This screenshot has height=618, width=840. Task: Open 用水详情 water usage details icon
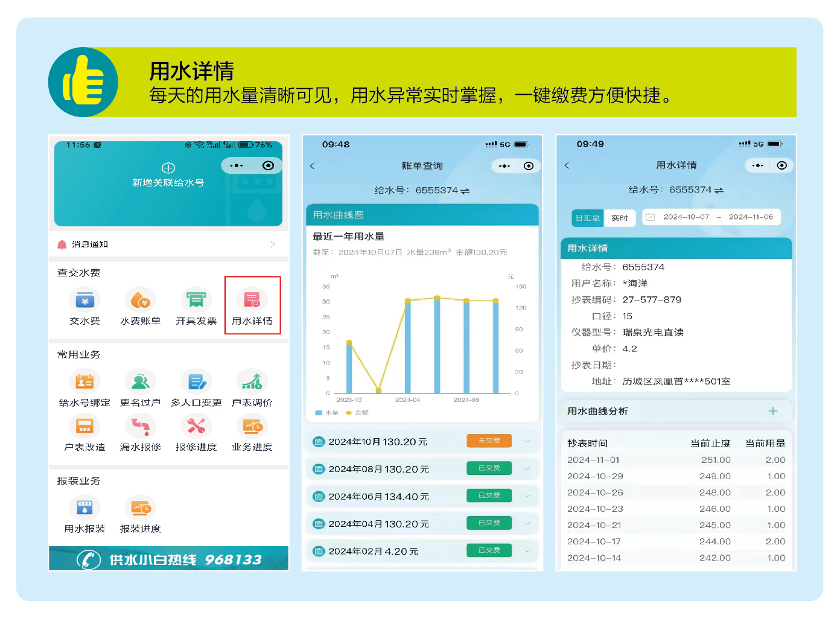point(252,300)
